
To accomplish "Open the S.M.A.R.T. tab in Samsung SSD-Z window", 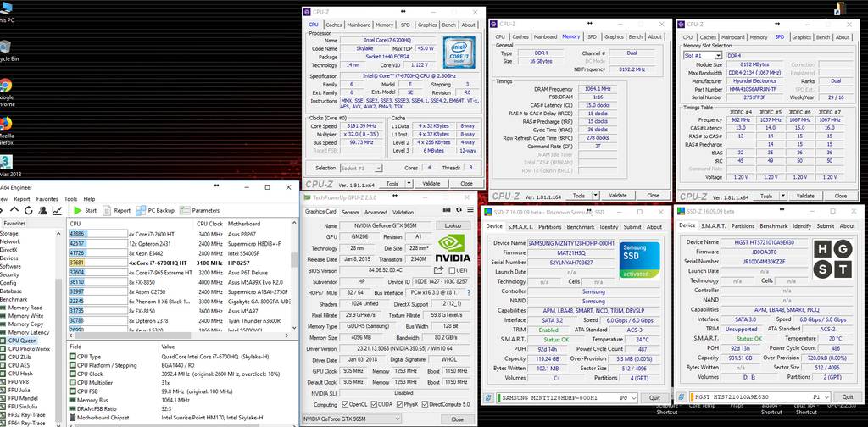I will [x=521, y=227].
